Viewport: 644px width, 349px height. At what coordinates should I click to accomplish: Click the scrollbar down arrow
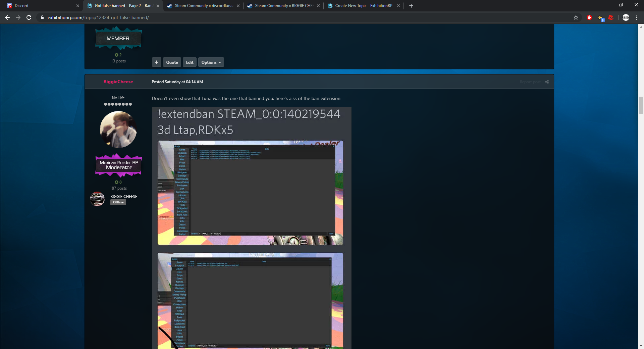pyautogui.click(x=641, y=346)
